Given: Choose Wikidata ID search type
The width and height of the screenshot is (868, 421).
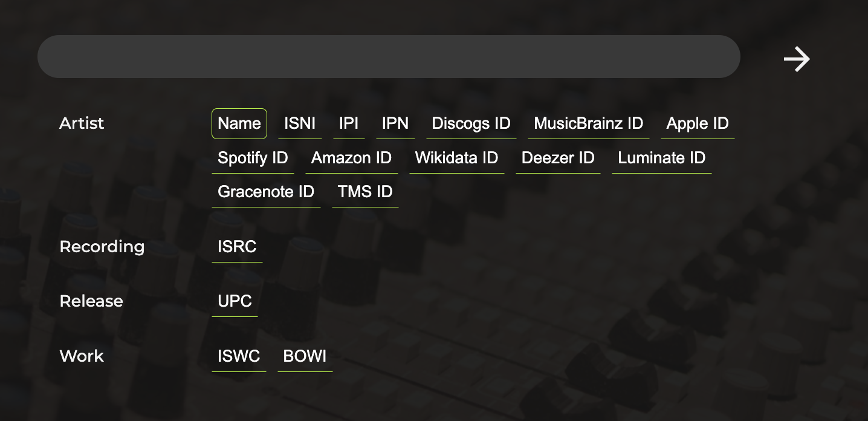Looking at the screenshot, I should coord(456,158).
